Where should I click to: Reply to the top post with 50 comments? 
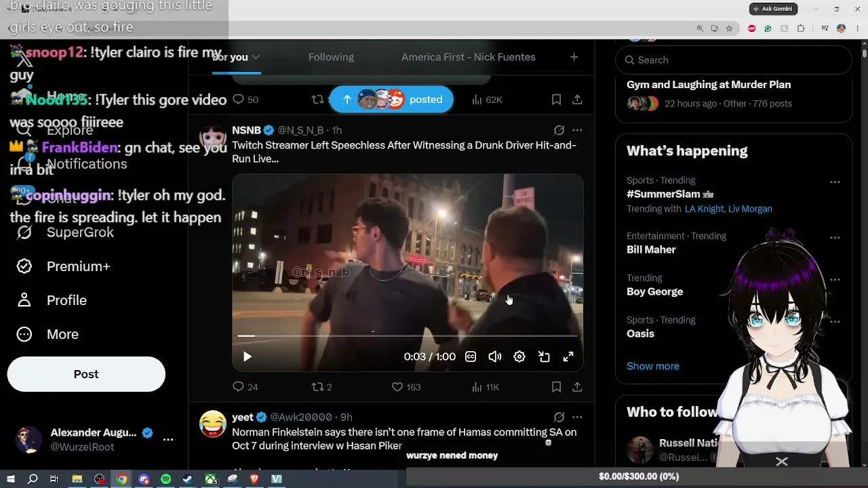click(x=245, y=100)
